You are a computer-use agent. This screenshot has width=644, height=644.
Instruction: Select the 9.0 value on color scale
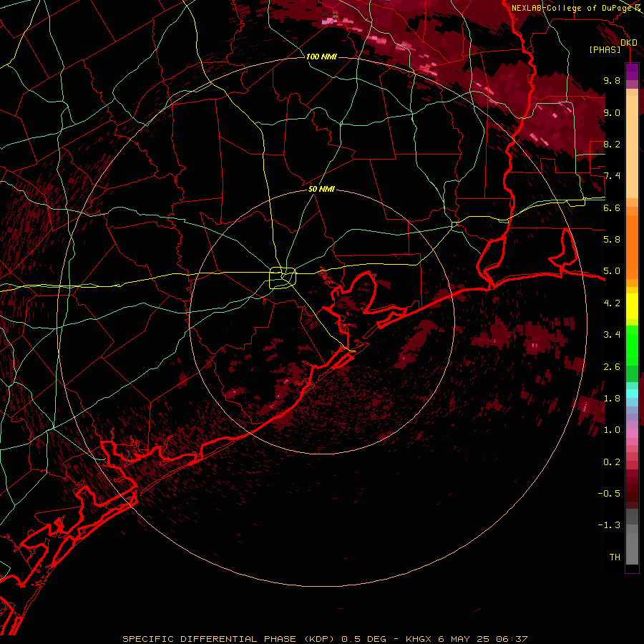pyautogui.click(x=612, y=112)
